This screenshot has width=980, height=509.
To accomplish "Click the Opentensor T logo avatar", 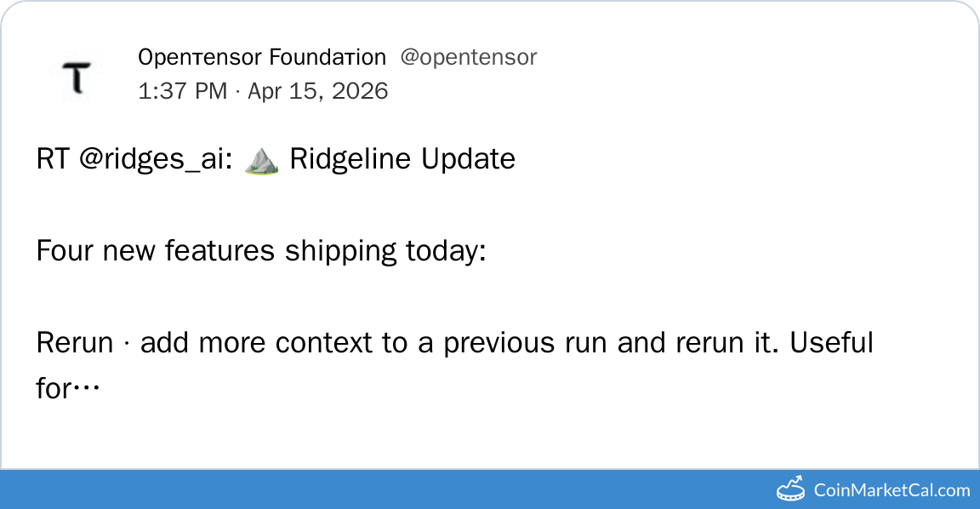I will click(77, 77).
